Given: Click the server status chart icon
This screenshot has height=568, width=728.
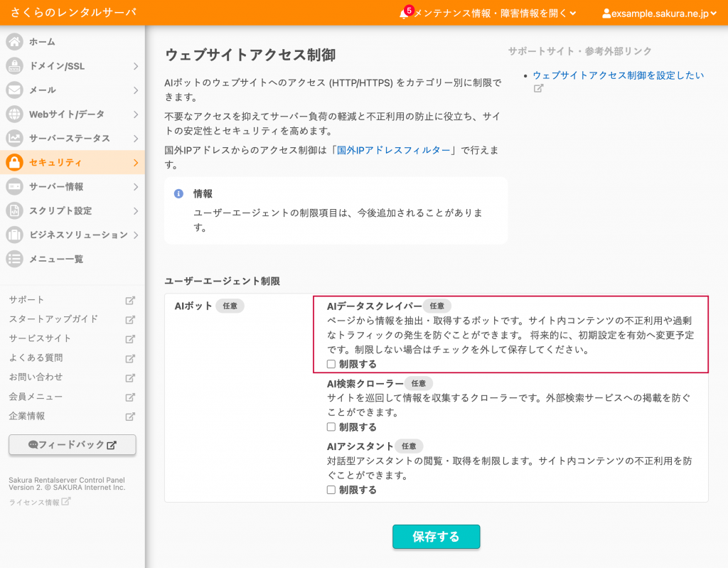Looking at the screenshot, I should click(x=14, y=139).
